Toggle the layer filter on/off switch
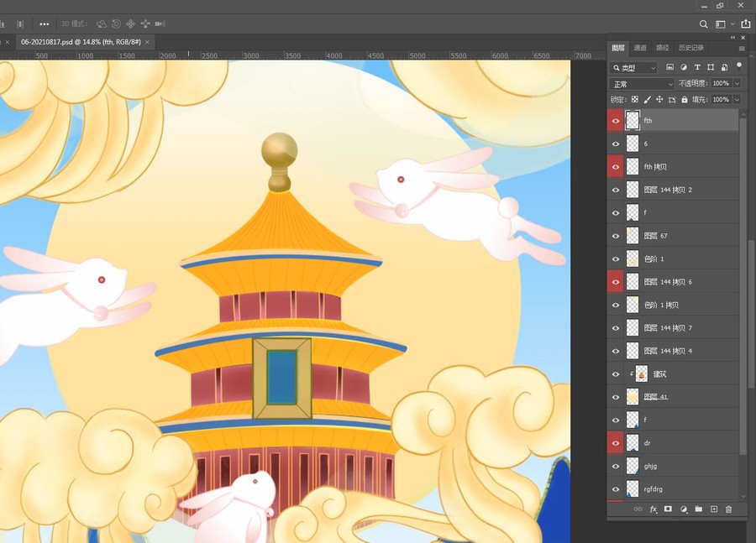 738,66
